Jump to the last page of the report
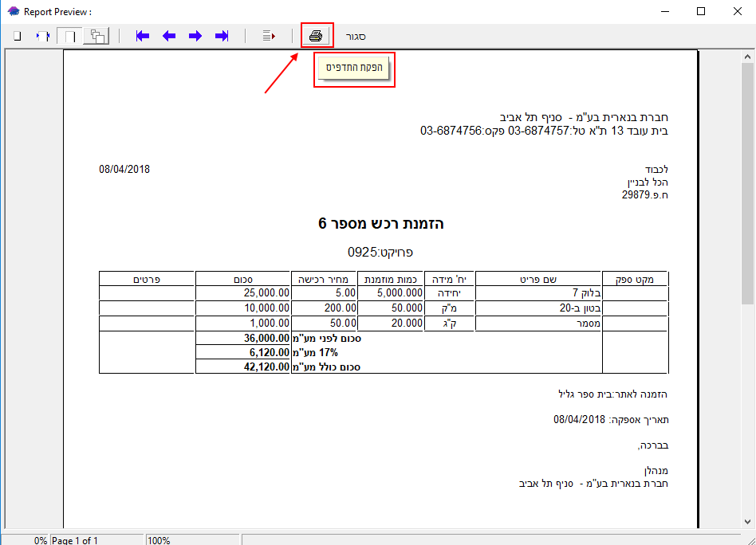This screenshot has height=545, width=756. [x=222, y=36]
